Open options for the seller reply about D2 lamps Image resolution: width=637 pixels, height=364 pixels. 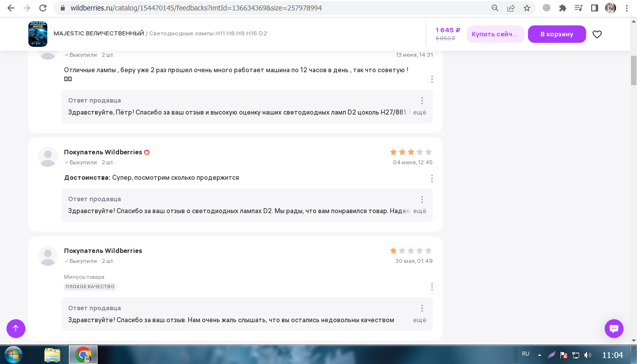coord(422,200)
